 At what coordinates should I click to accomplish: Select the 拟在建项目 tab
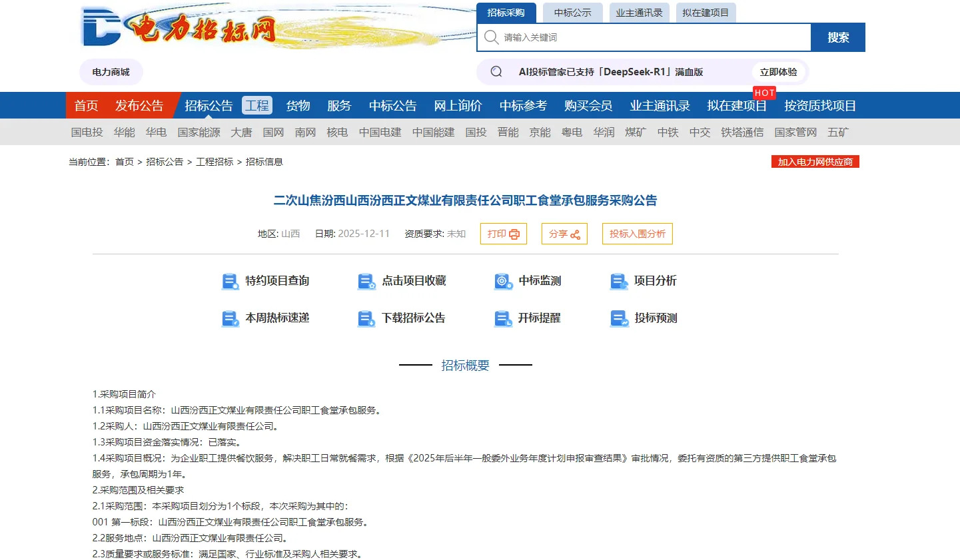(x=706, y=12)
